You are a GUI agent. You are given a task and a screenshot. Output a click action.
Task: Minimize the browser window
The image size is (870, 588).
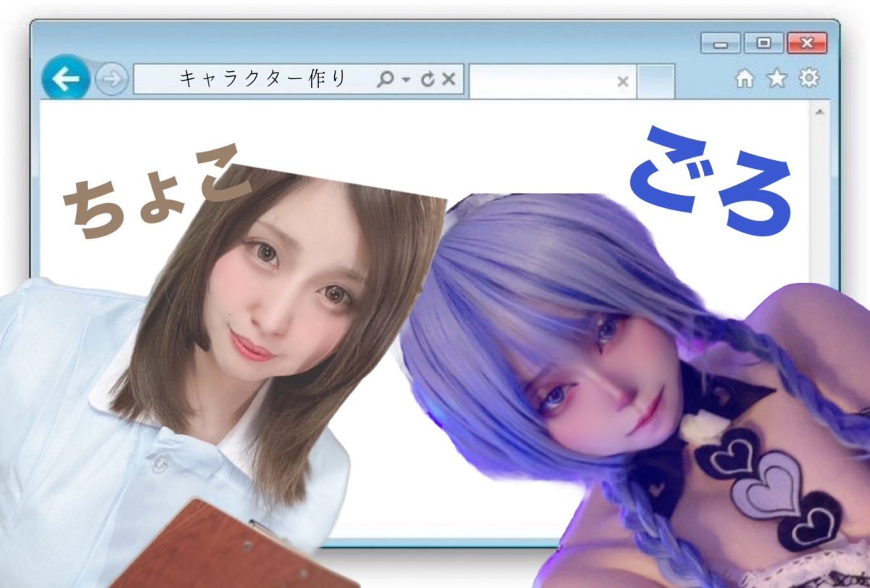tap(720, 44)
